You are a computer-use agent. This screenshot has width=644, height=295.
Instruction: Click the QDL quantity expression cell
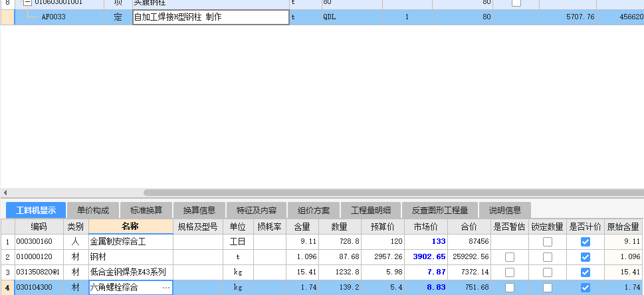(x=352, y=17)
